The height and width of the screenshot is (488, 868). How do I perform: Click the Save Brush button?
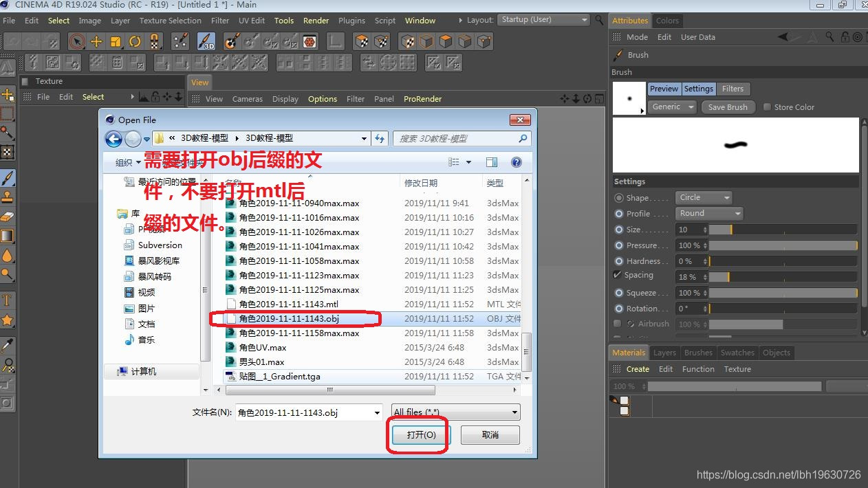coord(728,107)
